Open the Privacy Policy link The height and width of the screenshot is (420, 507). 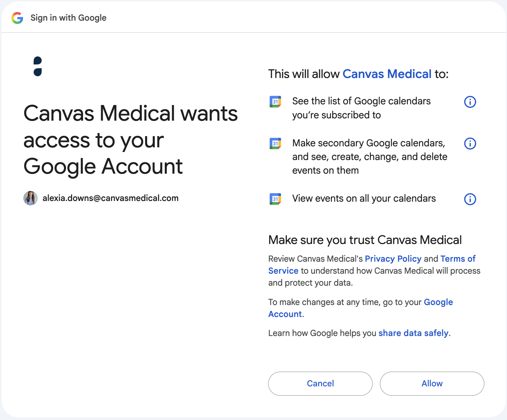[x=393, y=259]
